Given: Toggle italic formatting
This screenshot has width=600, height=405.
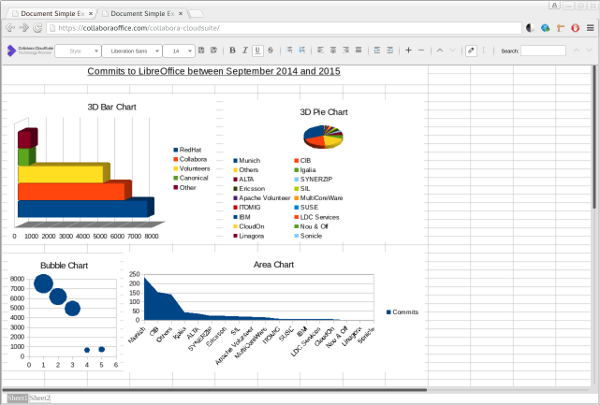Looking at the screenshot, I should coord(245,50).
